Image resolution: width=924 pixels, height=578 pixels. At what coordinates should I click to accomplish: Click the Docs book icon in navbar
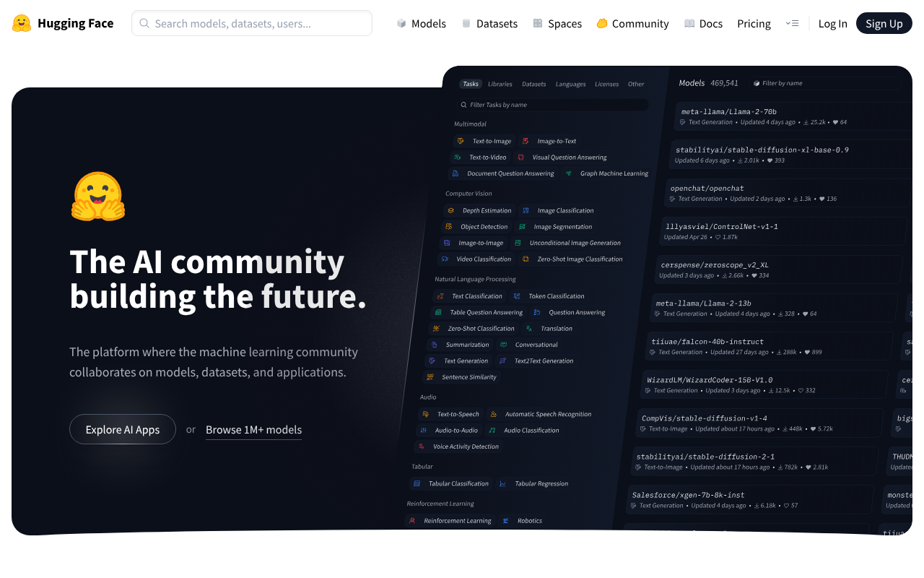[x=689, y=23]
